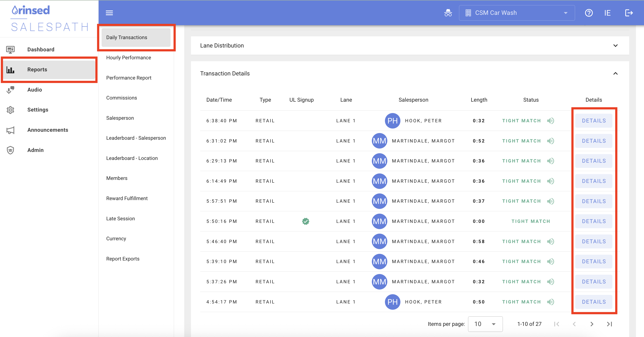The height and width of the screenshot is (337, 644).
Task: Click the UL Signup verified badge at 5:50:16 PM
Action: pos(305,221)
